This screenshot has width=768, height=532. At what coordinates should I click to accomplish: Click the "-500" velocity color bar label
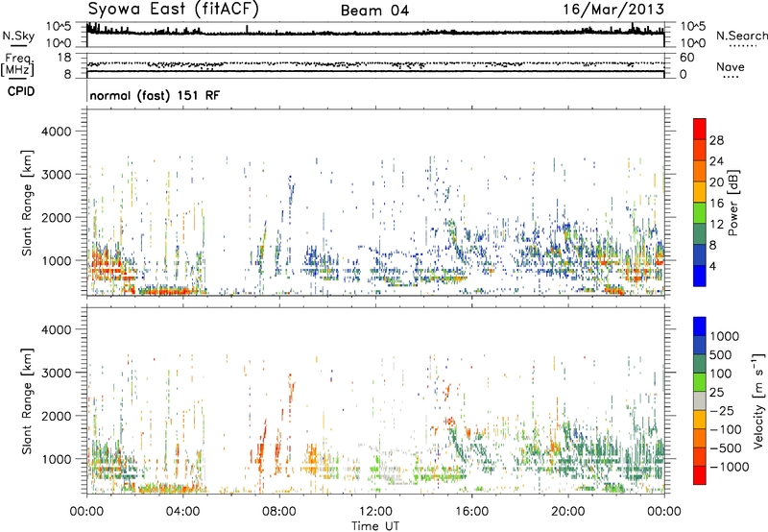click(x=726, y=448)
